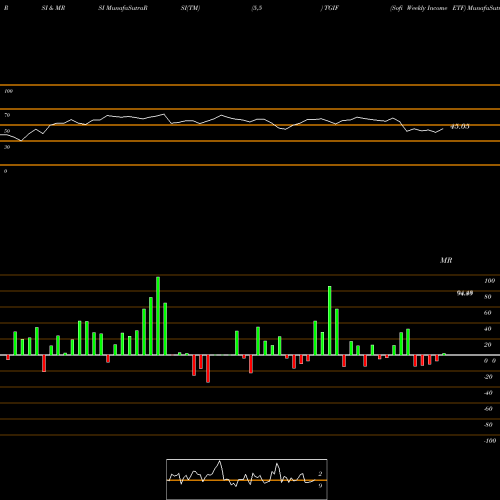This screenshot has height=500, width=500.
Task: Click the MR panel title label
Action: (x=446, y=260)
